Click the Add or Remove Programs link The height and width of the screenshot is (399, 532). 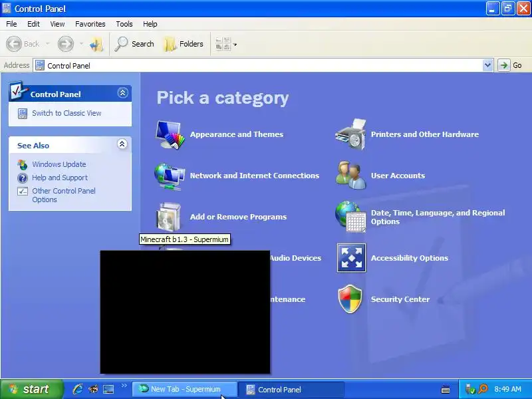click(238, 217)
